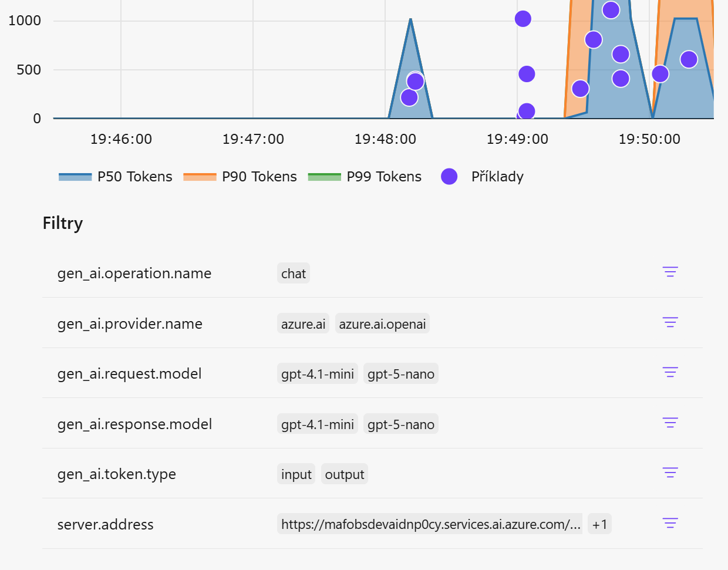
Task: Open filter for gen_ai.operation.name row
Action: pyautogui.click(x=670, y=272)
